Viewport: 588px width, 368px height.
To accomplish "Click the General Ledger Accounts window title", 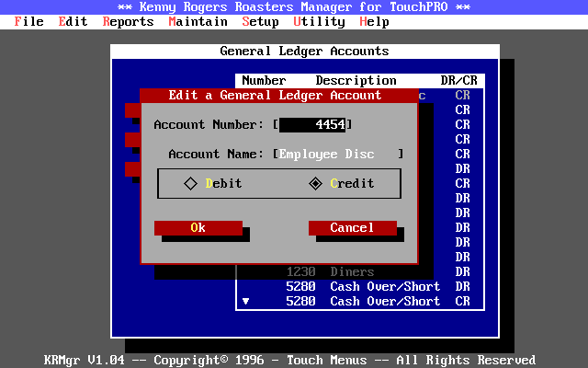I will 304,52.
